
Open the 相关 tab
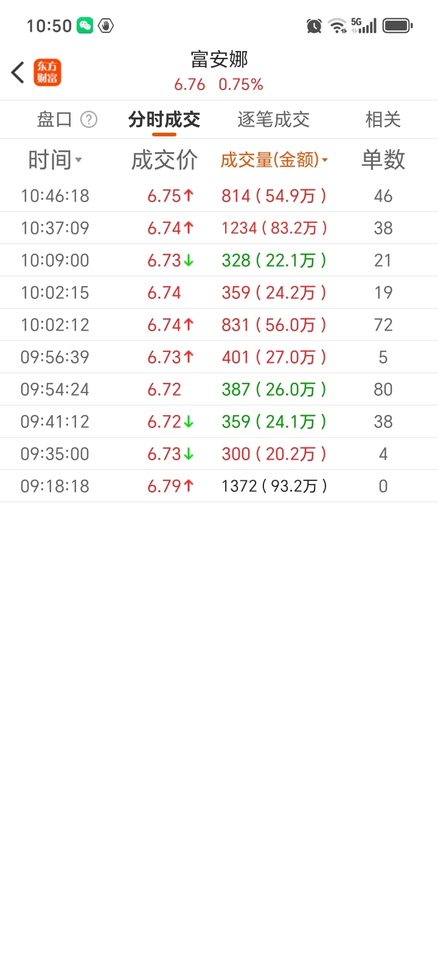383,119
